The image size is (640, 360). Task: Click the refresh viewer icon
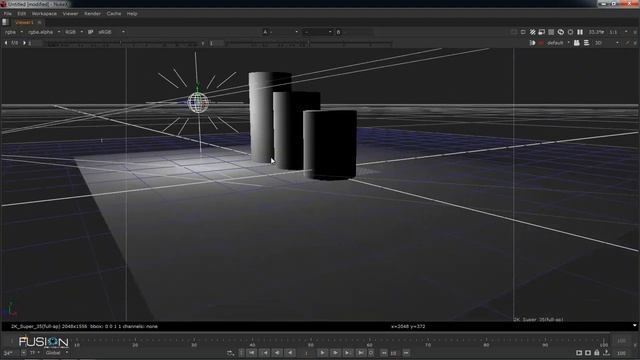(561, 32)
